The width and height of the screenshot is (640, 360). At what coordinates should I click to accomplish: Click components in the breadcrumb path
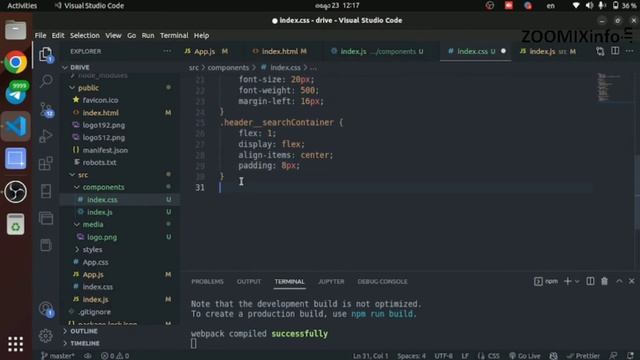tap(228, 67)
